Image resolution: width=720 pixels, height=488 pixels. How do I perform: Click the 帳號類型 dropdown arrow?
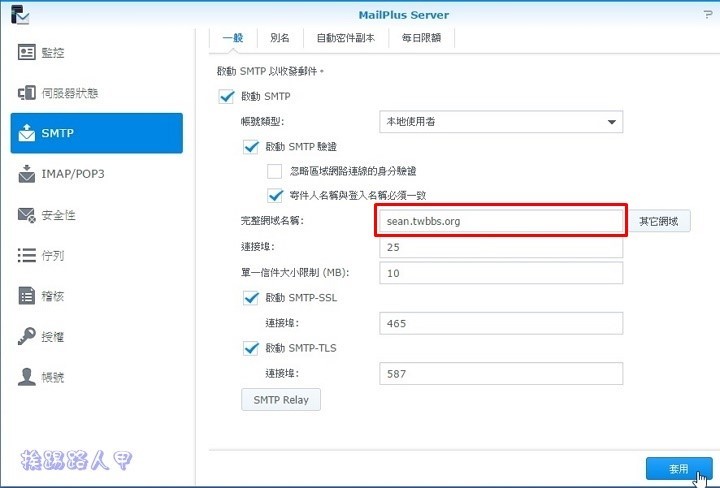tap(612, 122)
